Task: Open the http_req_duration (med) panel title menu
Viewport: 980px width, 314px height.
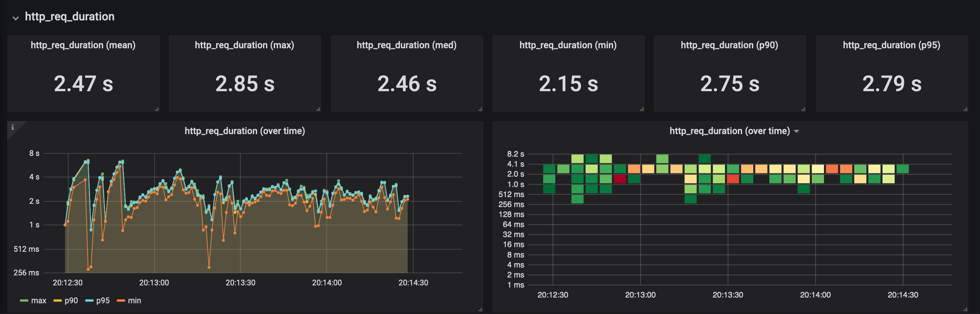Action: [x=406, y=45]
